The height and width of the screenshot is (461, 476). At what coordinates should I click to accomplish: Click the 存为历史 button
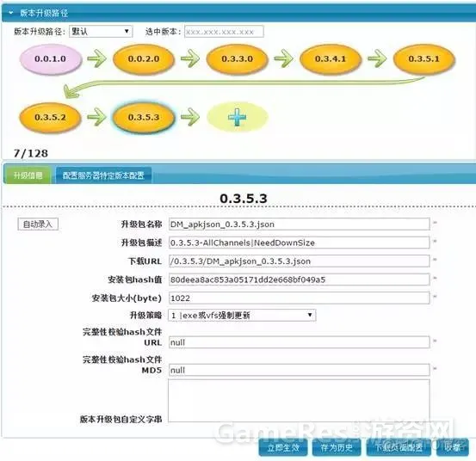click(337, 447)
